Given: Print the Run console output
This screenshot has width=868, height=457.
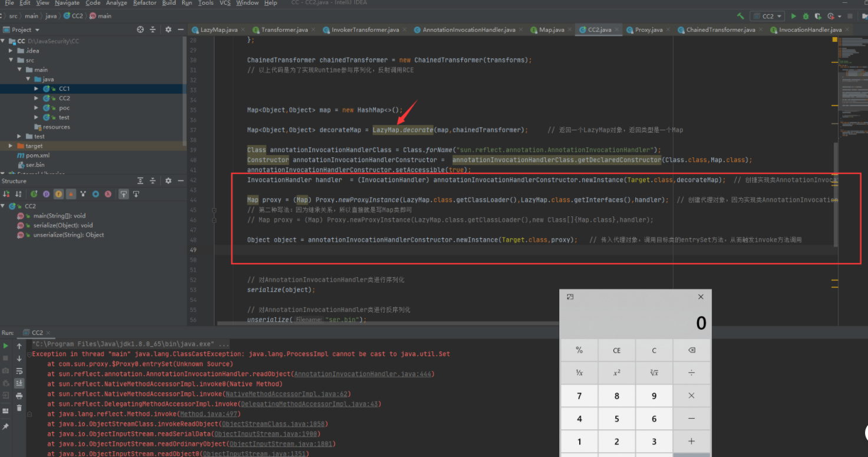Looking at the screenshot, I should tap(19, 395).
